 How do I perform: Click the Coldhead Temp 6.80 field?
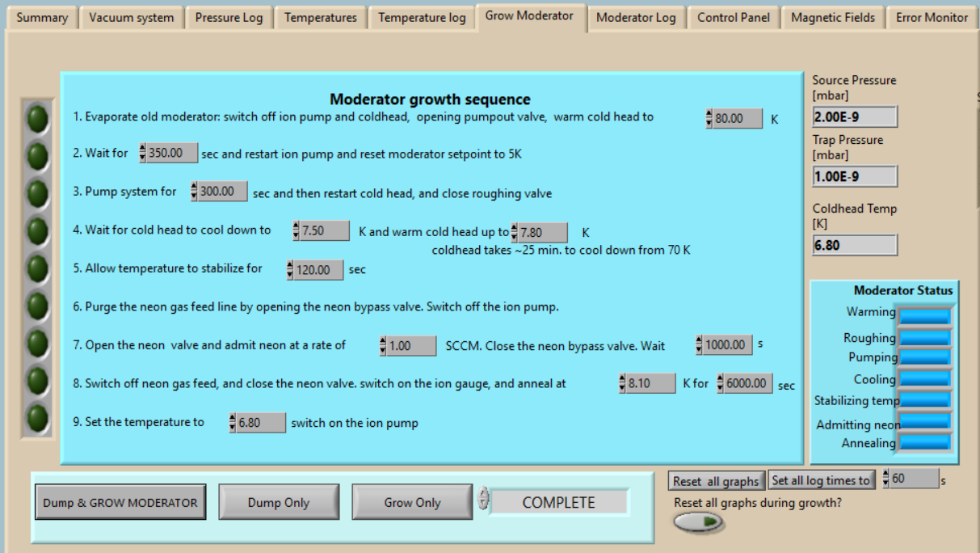click(x=856, y=245)
